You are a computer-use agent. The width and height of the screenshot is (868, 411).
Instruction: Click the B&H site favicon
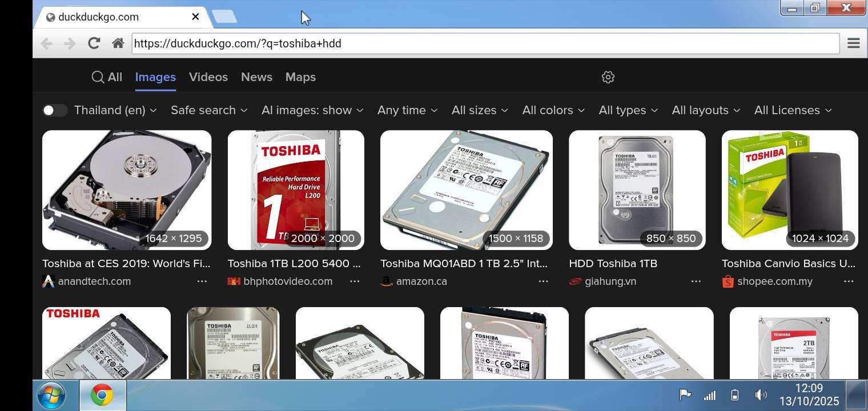pyautogui.click(x=234, y=281)
